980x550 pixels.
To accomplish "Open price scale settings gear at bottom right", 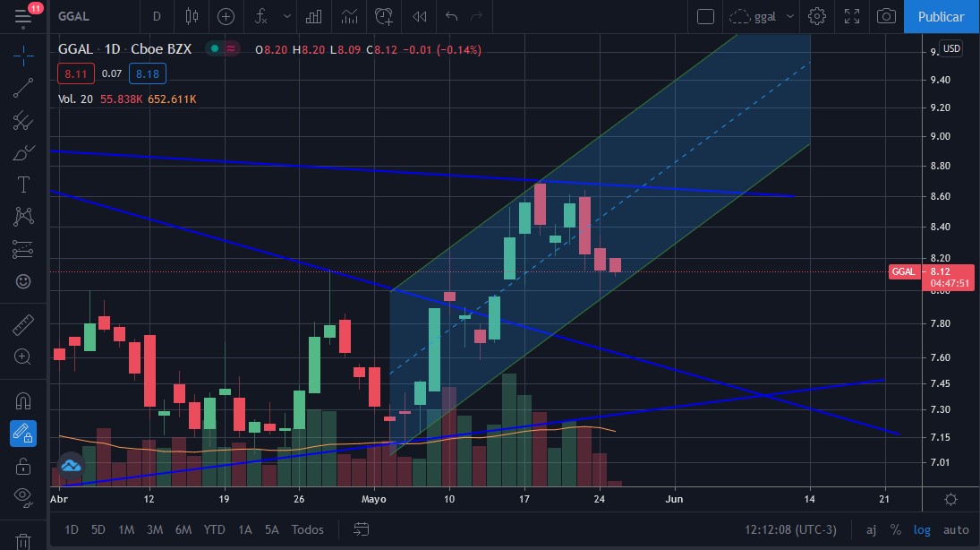I will point(950,499).
